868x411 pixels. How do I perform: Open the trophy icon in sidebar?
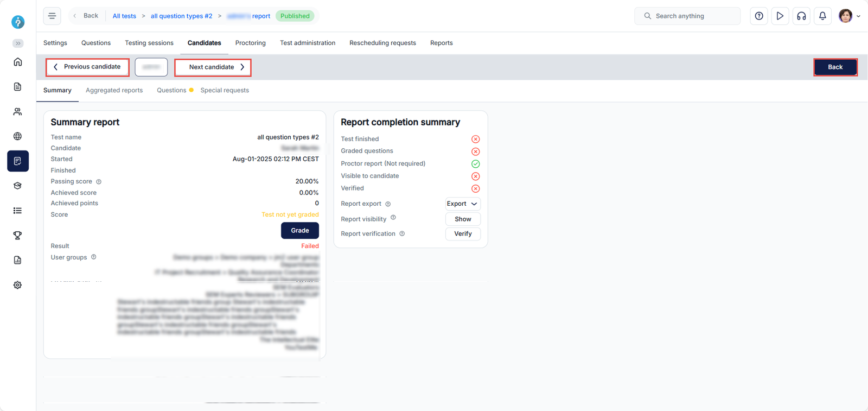point(18,235)
